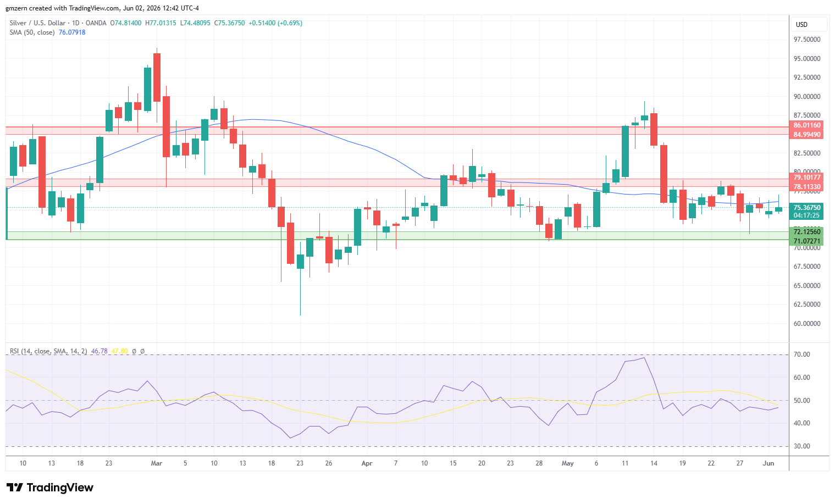The image size is (835, 504).
Task: Select the RSI (14, close, SMA, 14, 2) legend
Action: 48,351
